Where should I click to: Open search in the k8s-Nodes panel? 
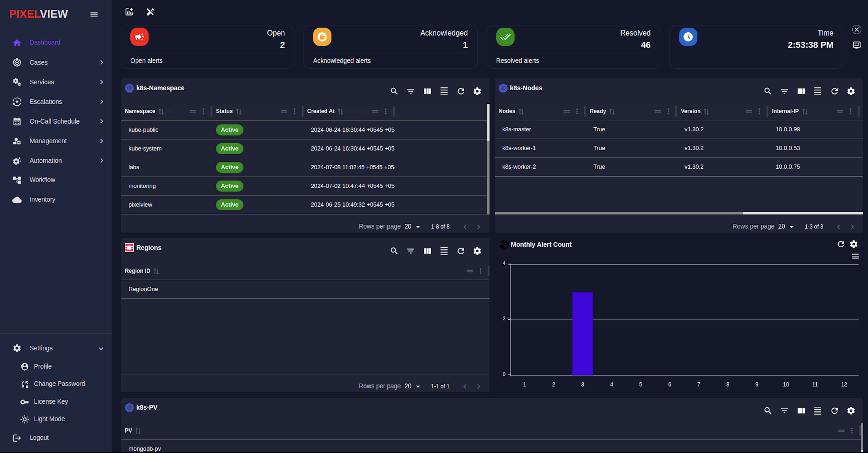point(767,91)
